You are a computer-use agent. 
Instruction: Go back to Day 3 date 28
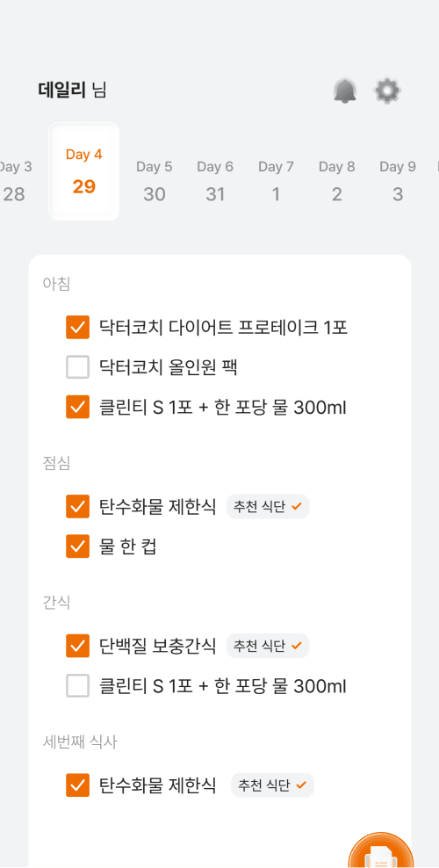coord(15,180)
